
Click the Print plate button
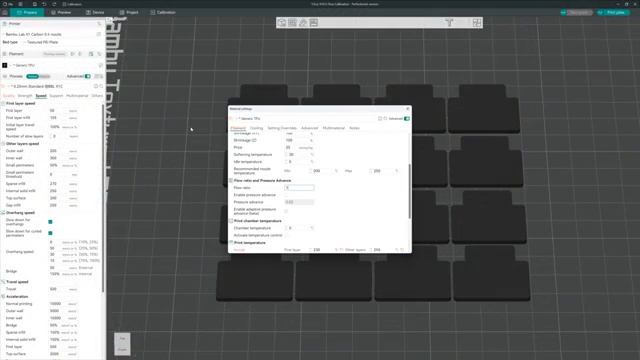click(x=616, y=13)
